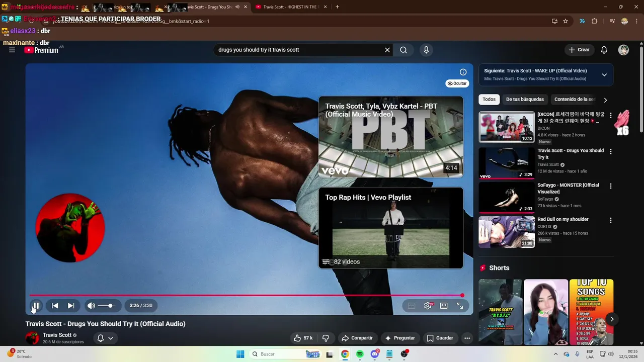Open the video info card icon
The image size is (644, 362).
point(463,72)
